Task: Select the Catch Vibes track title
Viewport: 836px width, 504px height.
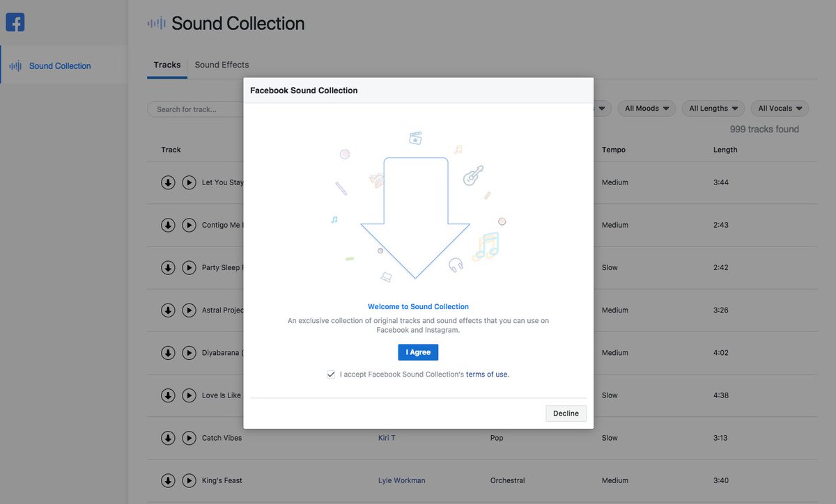Action: pos(222,438)
